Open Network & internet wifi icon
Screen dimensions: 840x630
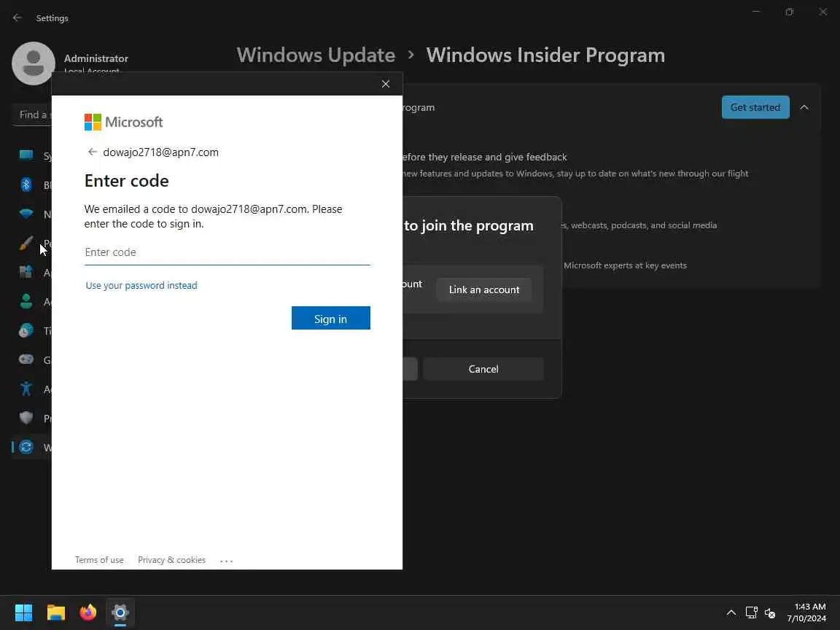click(x=26, y=214)
